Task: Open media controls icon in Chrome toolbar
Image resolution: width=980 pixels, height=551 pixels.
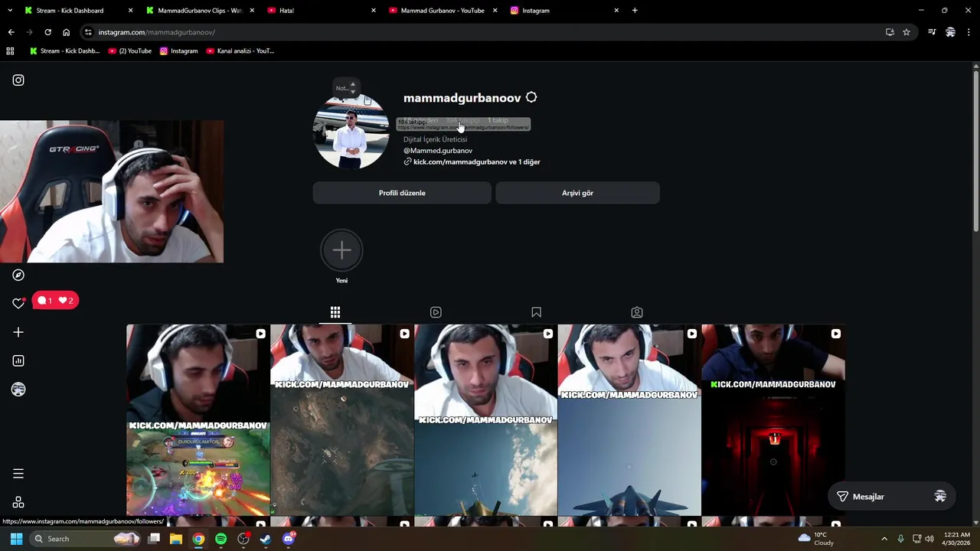Action: 932,32
